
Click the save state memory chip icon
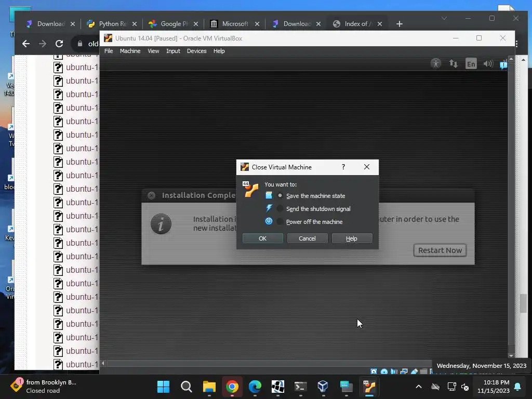coord(269,195)
